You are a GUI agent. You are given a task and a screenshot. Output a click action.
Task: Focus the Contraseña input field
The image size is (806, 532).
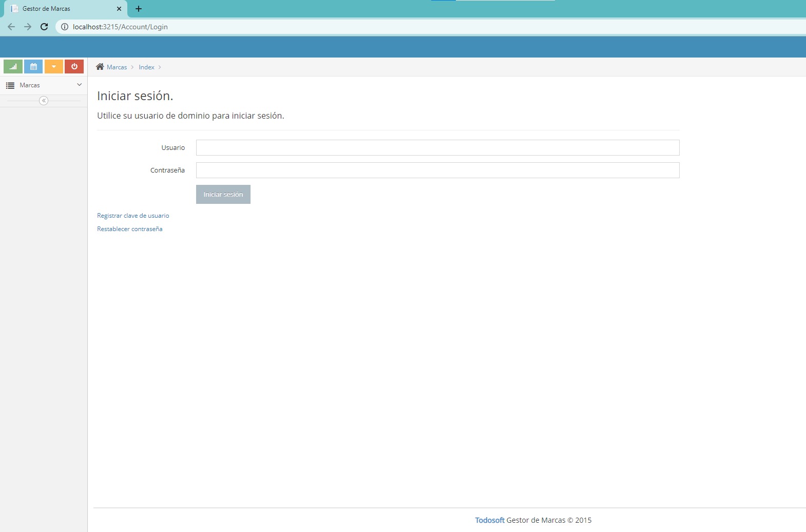(437, 170)
